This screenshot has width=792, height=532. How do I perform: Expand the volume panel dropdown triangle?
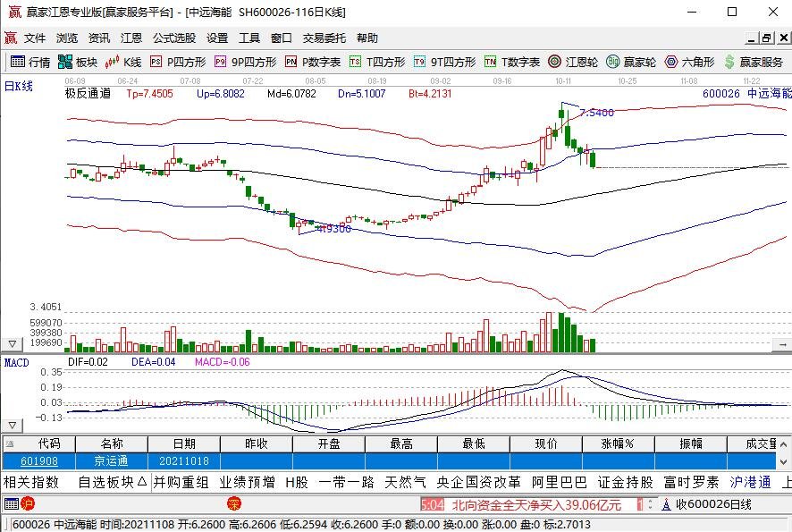click(13, 344)
